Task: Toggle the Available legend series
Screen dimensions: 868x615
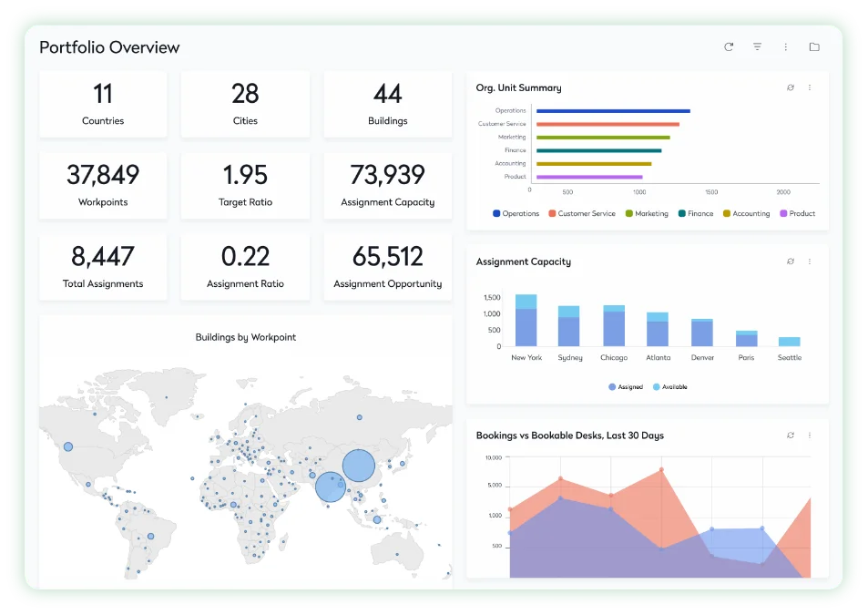Action: click(669, 387)
